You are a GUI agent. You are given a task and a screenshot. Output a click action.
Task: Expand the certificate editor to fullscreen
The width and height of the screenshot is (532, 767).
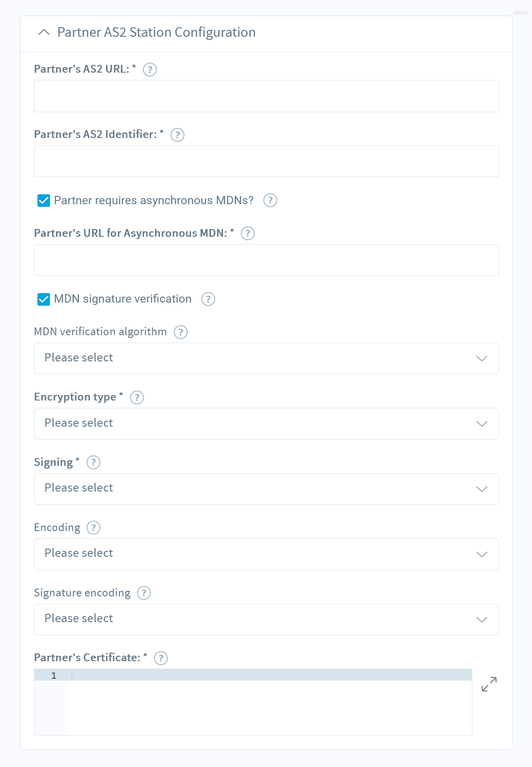[489, 684]
